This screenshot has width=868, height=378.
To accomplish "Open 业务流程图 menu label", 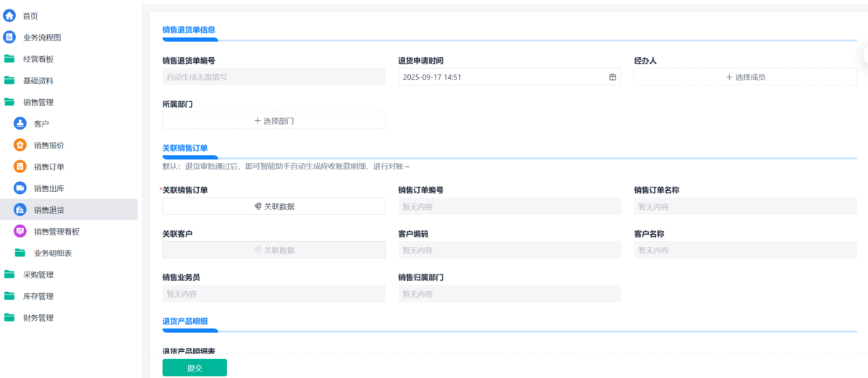I will point(42,38).
